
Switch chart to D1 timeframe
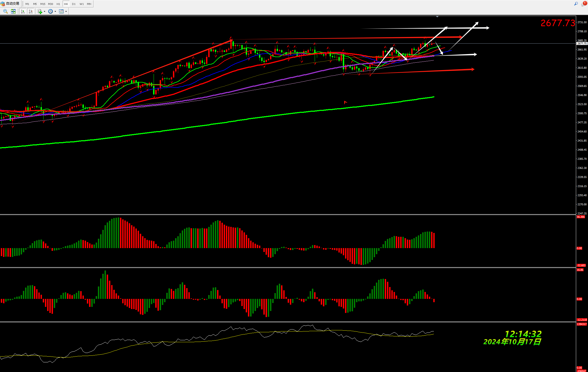click(74, 4)
